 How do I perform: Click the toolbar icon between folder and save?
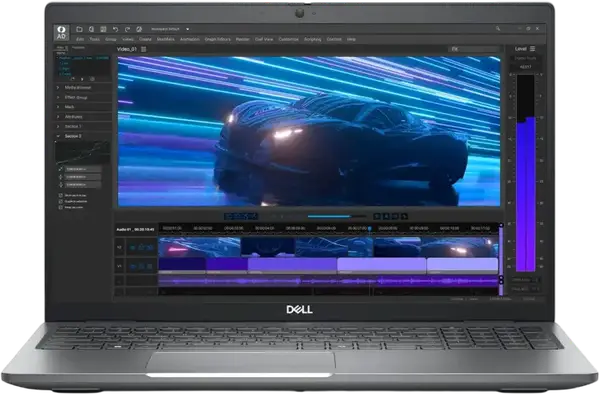[91, 29]
